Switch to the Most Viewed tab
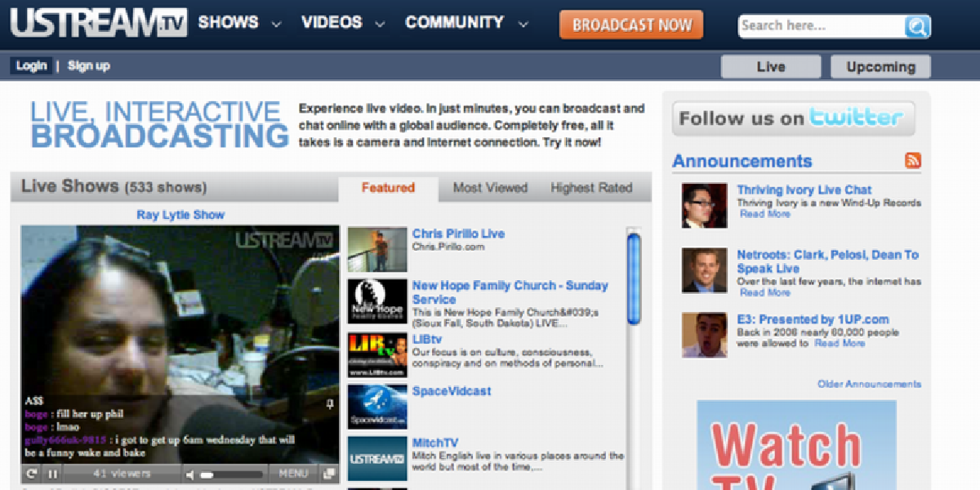The height and width of the screenshot is (490, 980). [490, 188]
